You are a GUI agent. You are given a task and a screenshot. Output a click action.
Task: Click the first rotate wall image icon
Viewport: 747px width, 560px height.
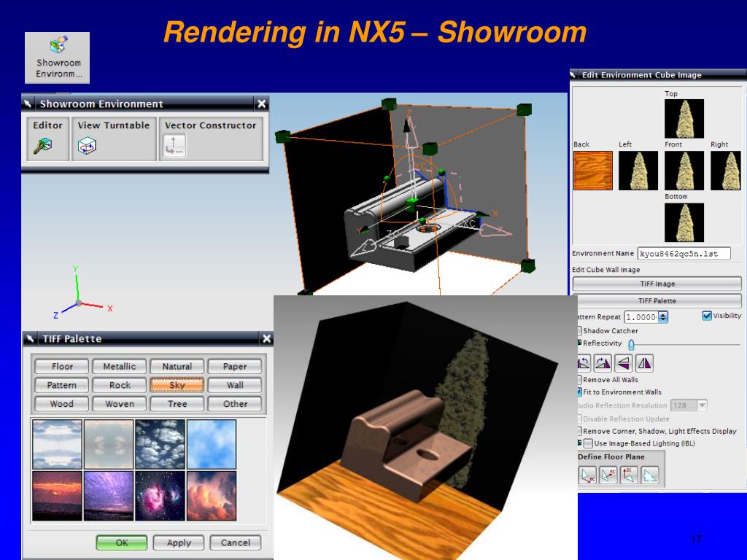pyautogui.click(x=584, y=363)
